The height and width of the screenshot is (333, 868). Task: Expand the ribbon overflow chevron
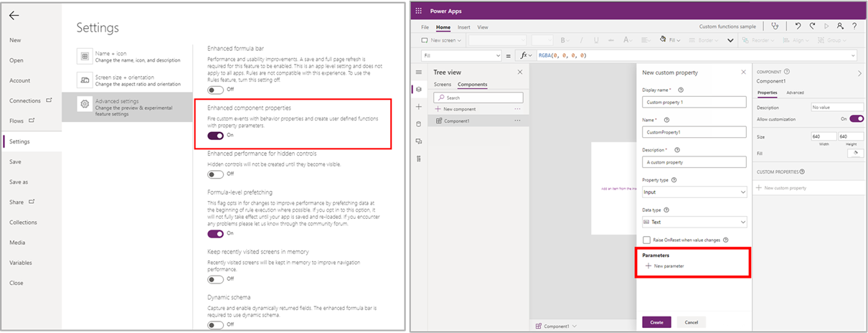[730, 40]
